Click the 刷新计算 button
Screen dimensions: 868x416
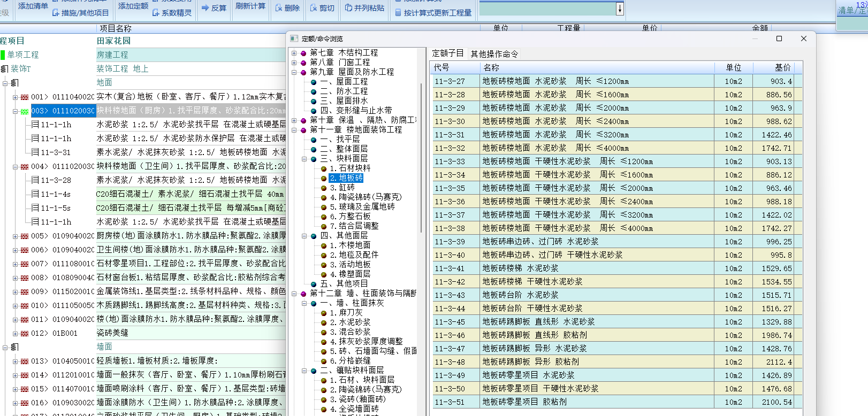pos(250,6)
